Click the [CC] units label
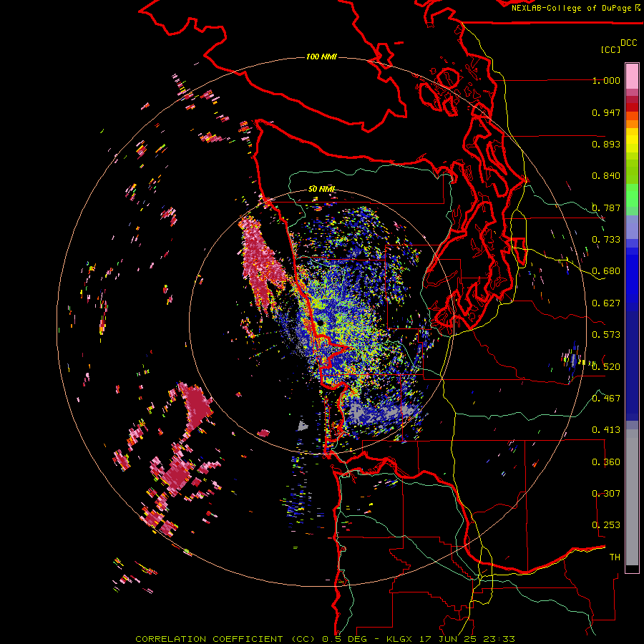This screenshot has width=644, height=644. [x=610, y=49]
